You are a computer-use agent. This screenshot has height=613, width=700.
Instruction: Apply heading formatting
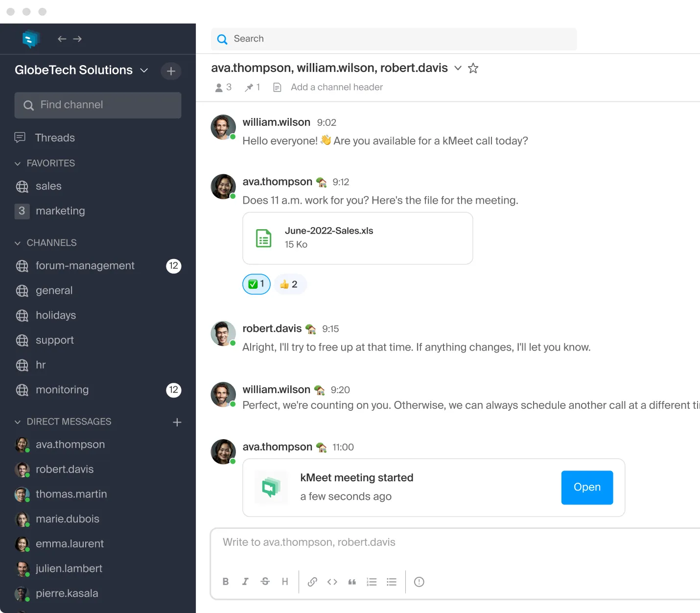285,582
